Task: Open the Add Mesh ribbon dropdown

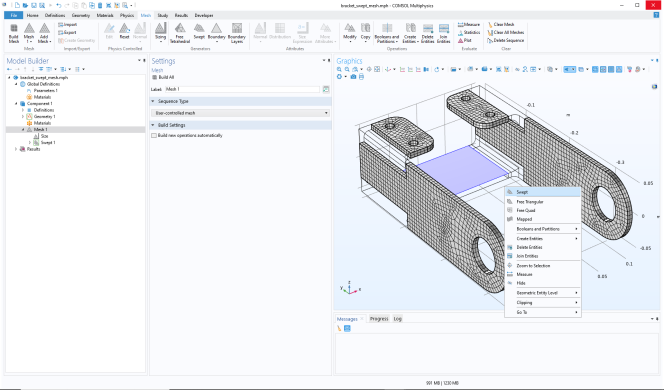Action: coord(44,33)
